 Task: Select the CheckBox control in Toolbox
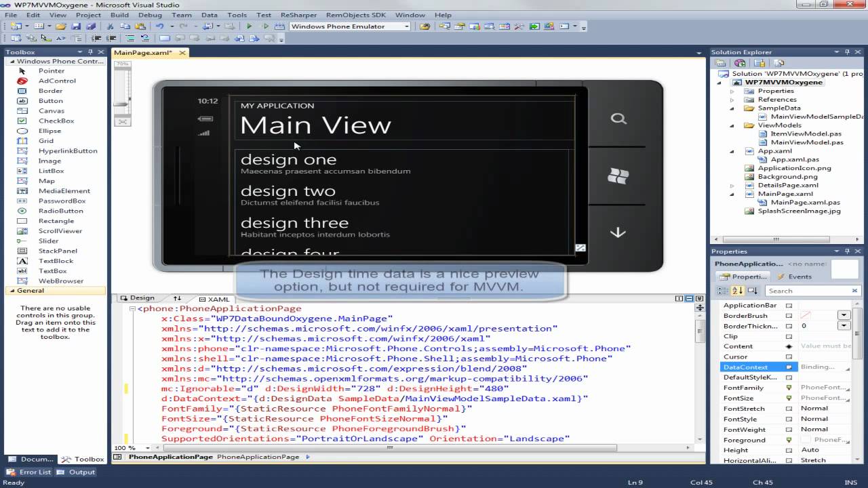(x=56, y=121)
